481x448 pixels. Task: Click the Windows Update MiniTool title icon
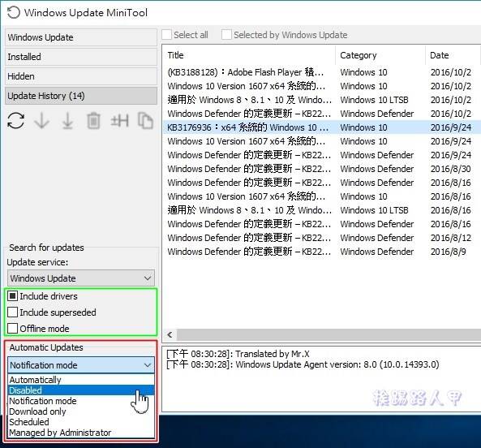click(14, 13)
